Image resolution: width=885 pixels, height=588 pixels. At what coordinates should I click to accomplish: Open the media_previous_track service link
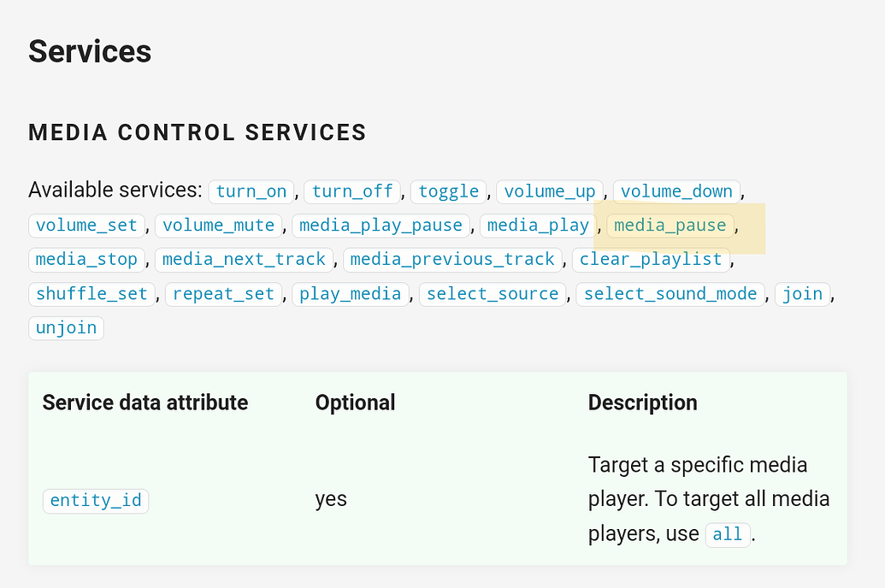[452, 260]
